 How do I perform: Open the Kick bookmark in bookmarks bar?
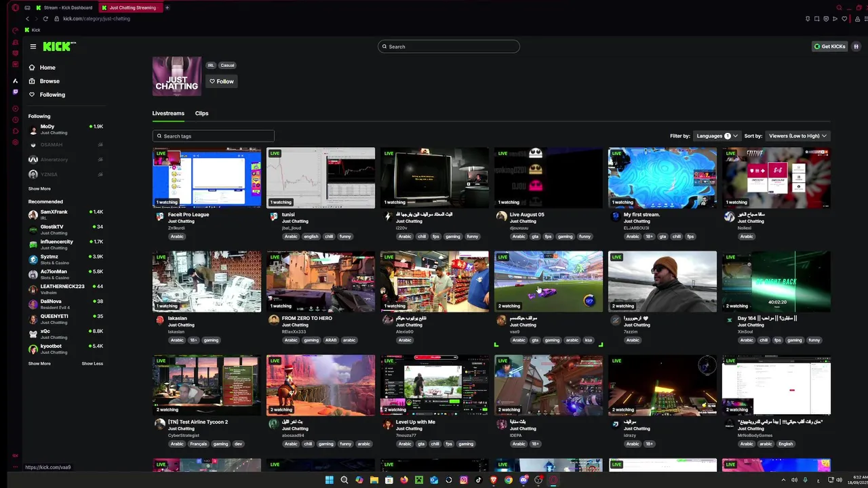(33, 30)
